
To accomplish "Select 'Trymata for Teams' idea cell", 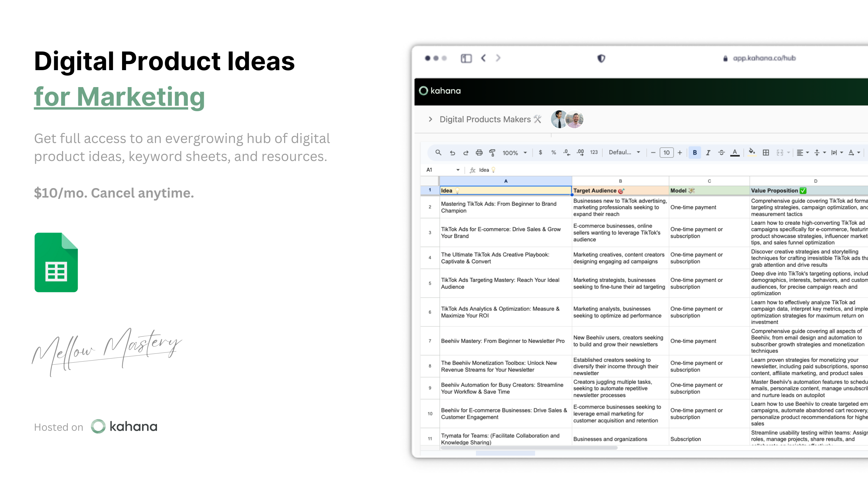I will coord(506,437).
